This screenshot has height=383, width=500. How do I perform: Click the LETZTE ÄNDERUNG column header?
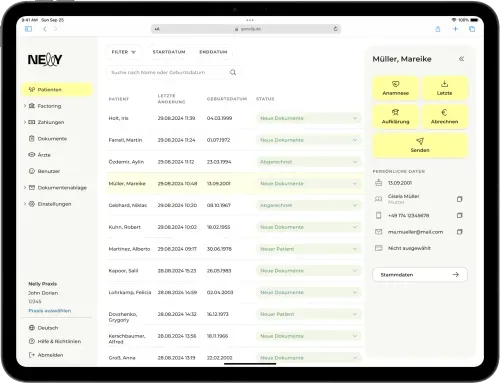coord(172,99)
